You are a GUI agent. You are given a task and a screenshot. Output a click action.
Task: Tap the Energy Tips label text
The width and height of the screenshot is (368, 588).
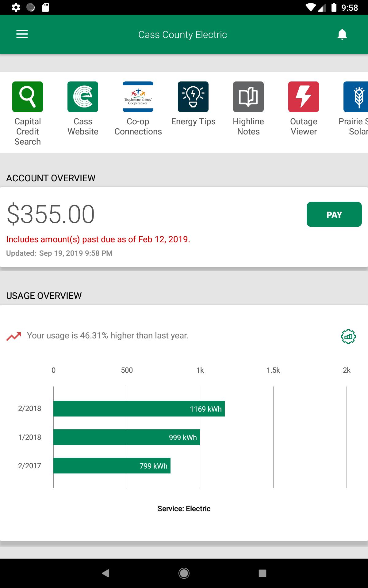click(193, 122)
